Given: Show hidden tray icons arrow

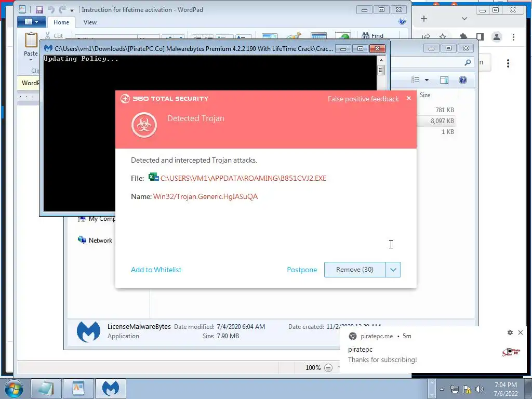Looking at the screenshot, I should [442, 390].
